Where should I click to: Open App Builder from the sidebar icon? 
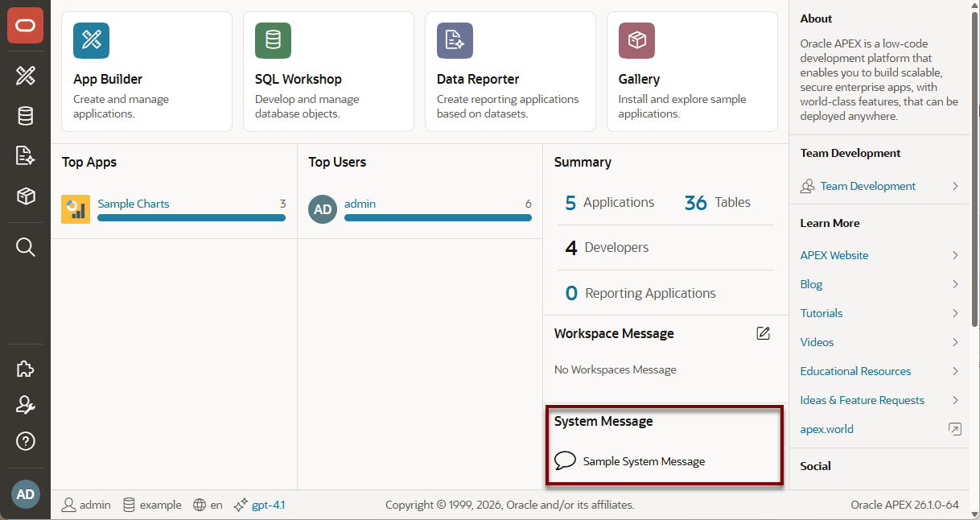[25, 76]
